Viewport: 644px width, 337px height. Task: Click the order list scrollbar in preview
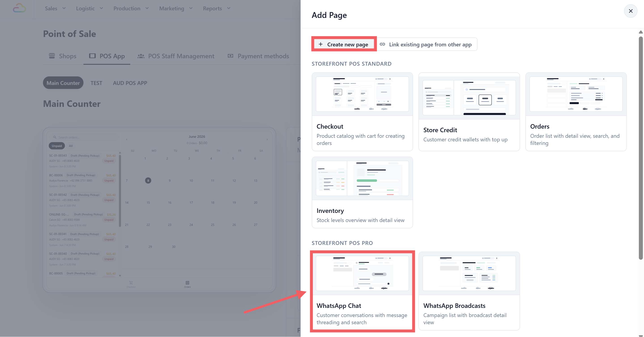click(x=120, y=191)
